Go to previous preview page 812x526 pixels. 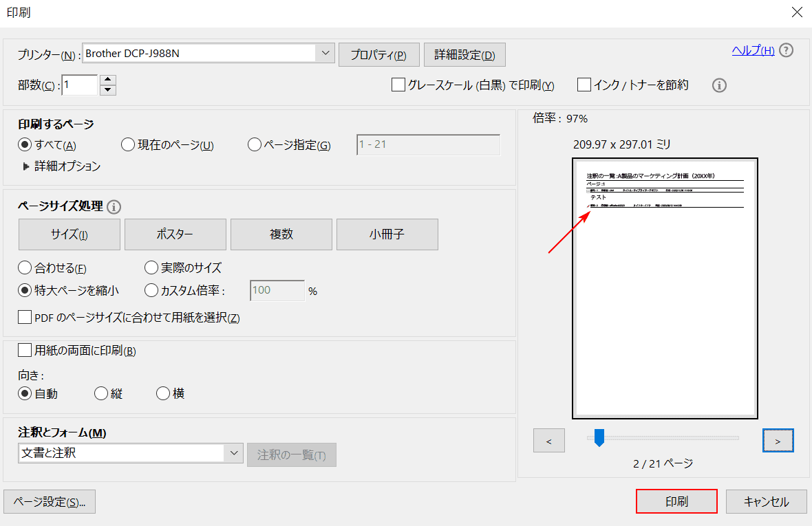[x=549, y=441]
